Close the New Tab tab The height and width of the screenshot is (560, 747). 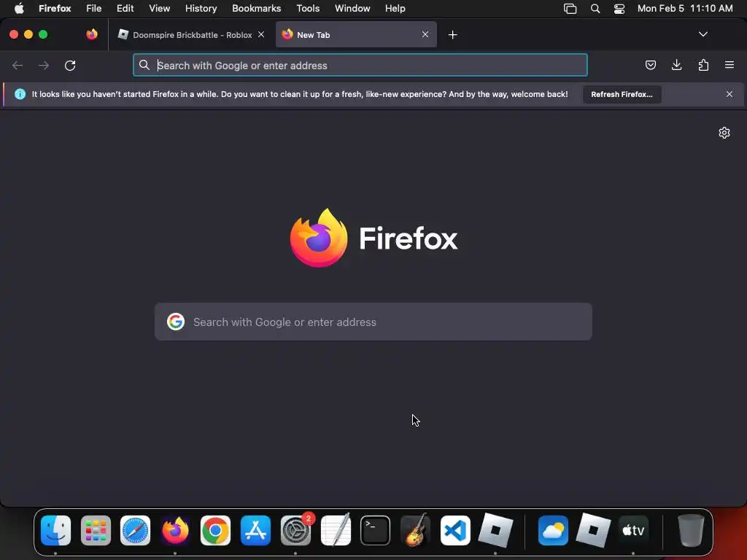[425, 34]
